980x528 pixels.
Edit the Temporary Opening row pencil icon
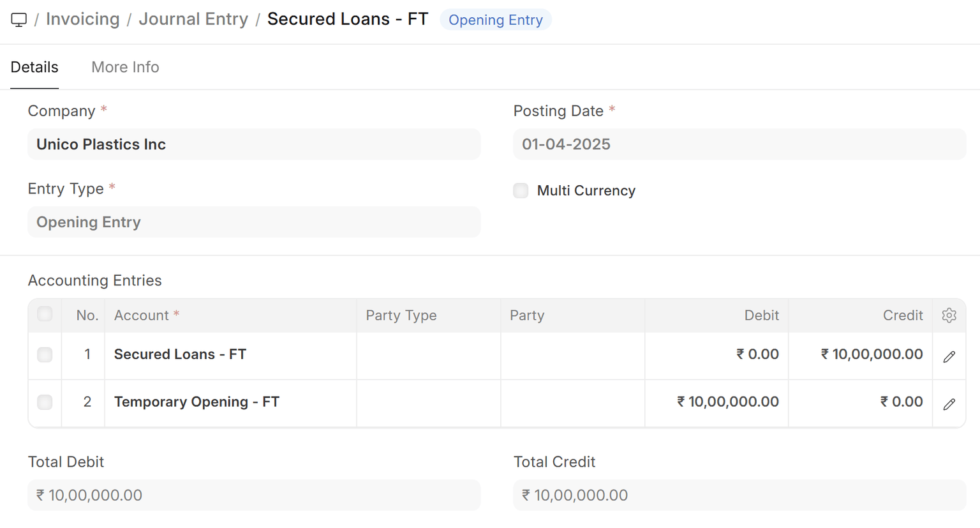949,404
